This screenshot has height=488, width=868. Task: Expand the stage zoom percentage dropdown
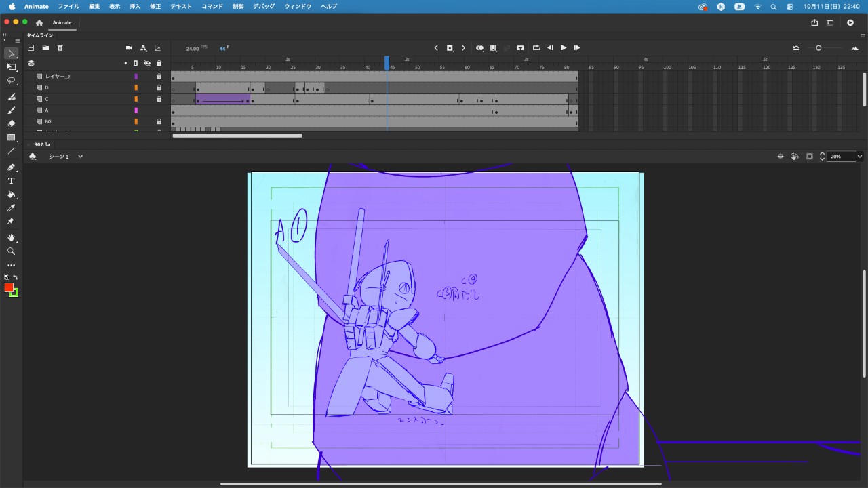(860, 157)
